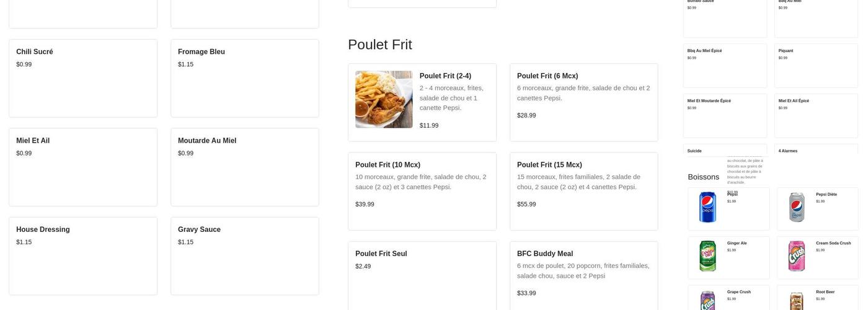868x310 pixels.
Task: Click the Root Beer can image
Action: click(797, 301)
